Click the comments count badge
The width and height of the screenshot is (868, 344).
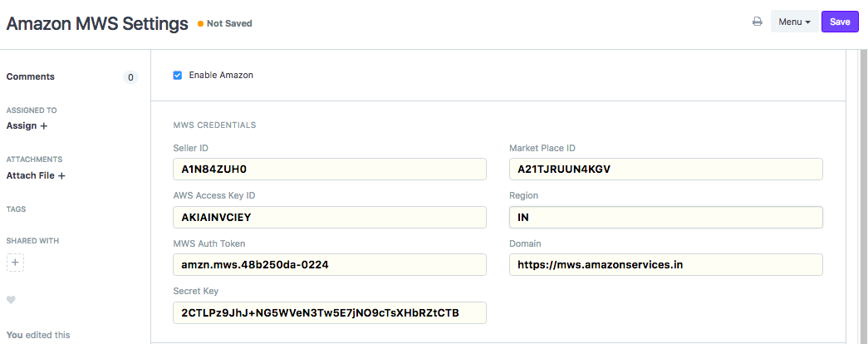coord(130,77)
